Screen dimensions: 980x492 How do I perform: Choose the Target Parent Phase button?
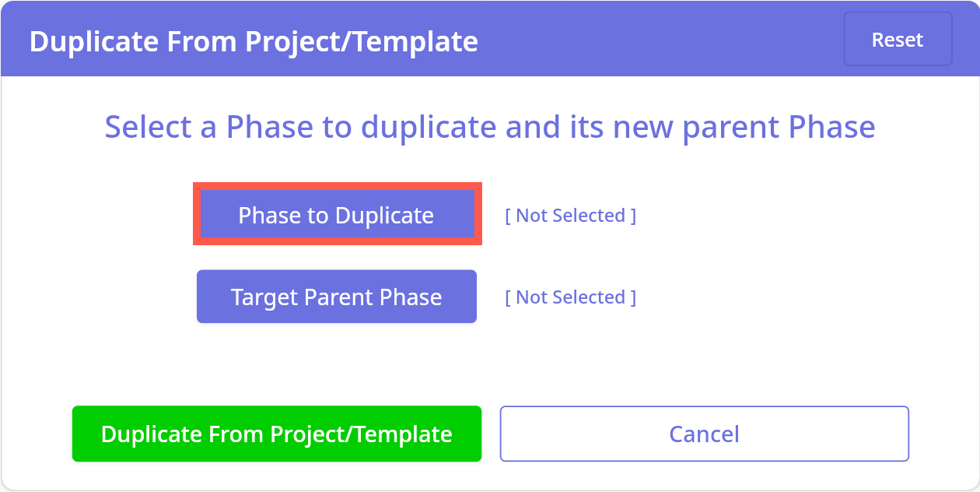coord(337,297)
